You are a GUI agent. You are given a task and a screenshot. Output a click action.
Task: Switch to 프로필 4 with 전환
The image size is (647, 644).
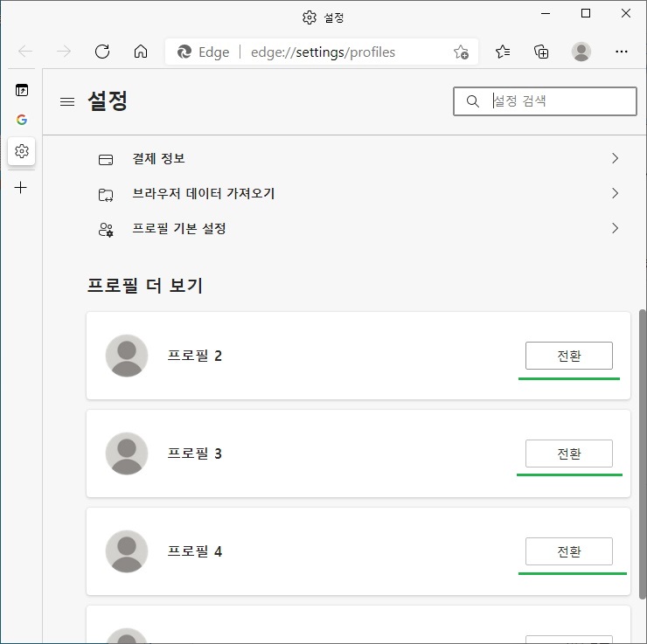pyautogui.click(x=569, y=551)
